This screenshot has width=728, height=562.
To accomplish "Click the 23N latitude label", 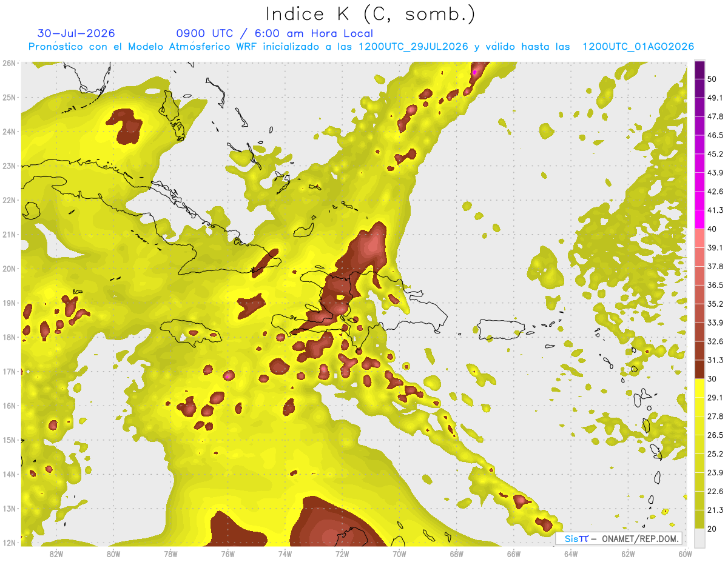I will pyautogui.click(x=9, y=166).
